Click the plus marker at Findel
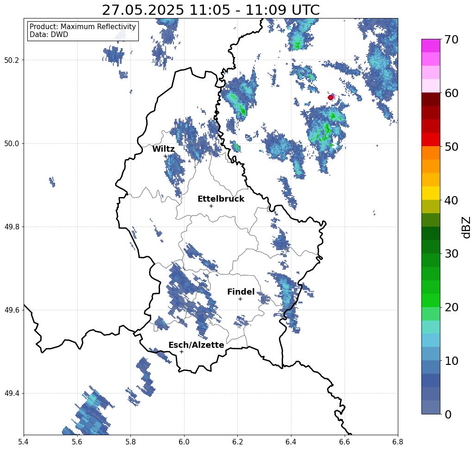476x450 pixels. pos(240,299)
